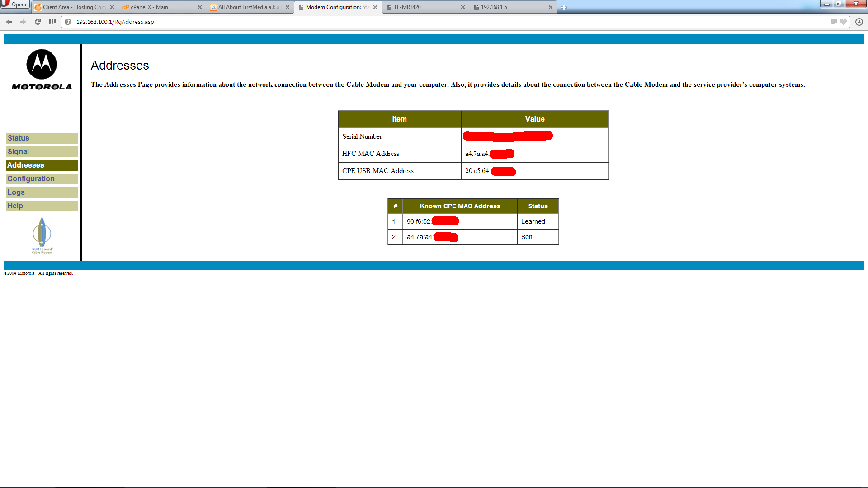Screen dimensions: 868x488
Task: Close the All About FirstMedia tab
Action: pos(288,7)
